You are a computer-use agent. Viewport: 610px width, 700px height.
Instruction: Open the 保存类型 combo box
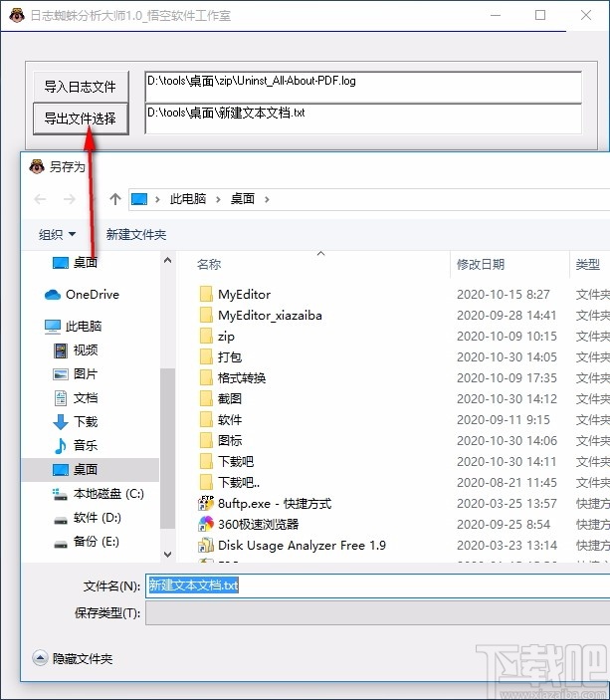click(x=377, y=613)
